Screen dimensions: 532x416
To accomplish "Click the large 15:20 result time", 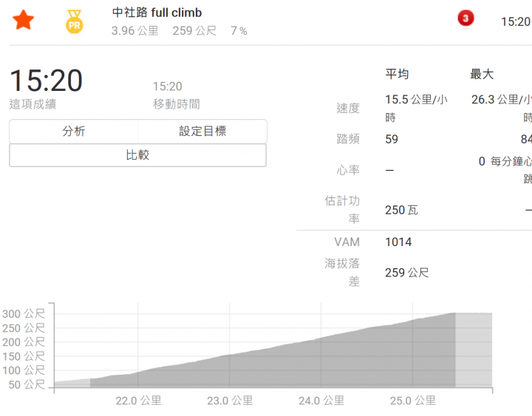I will [x=46, y=81].
